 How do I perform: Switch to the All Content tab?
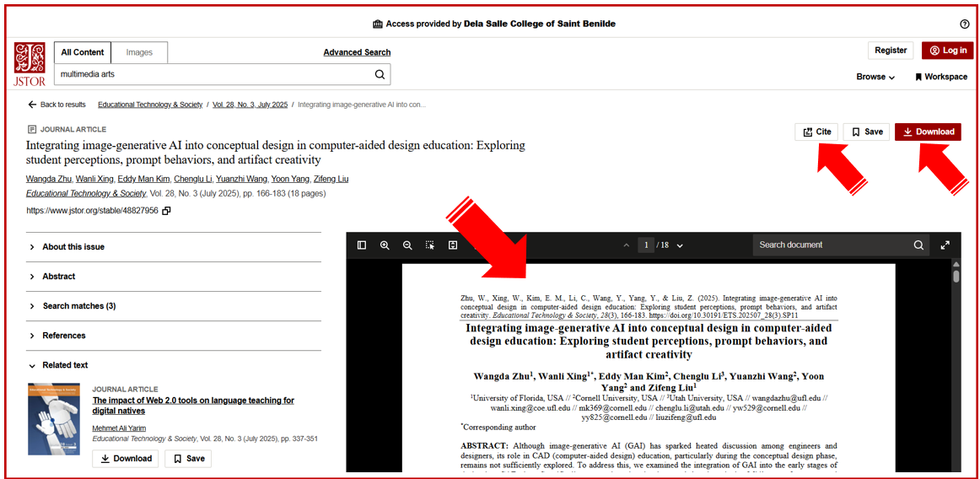pyautogui.click(x=83, y=52)
